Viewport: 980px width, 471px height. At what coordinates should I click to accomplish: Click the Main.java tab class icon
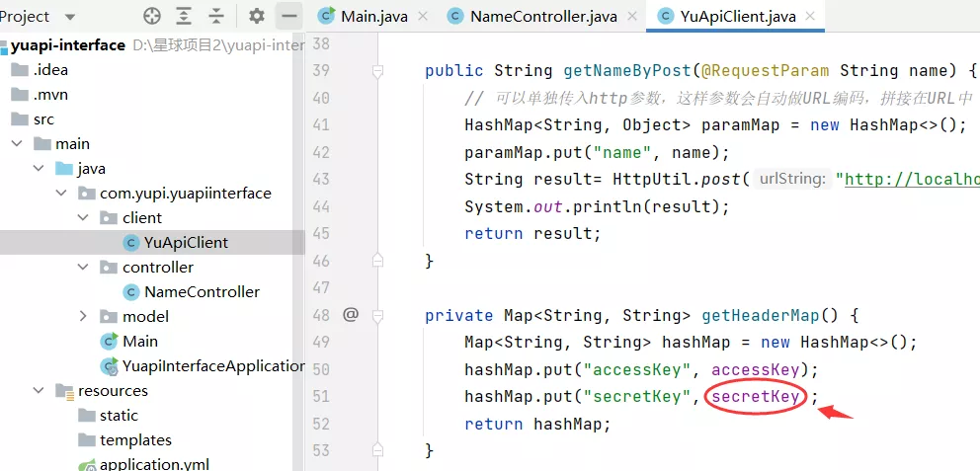[326, 16]
